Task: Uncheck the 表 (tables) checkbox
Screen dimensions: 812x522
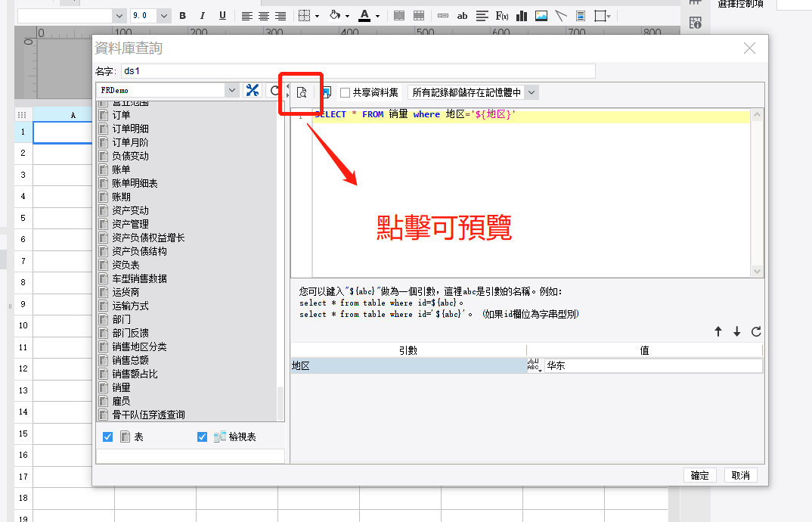Action: coord(107,437)
